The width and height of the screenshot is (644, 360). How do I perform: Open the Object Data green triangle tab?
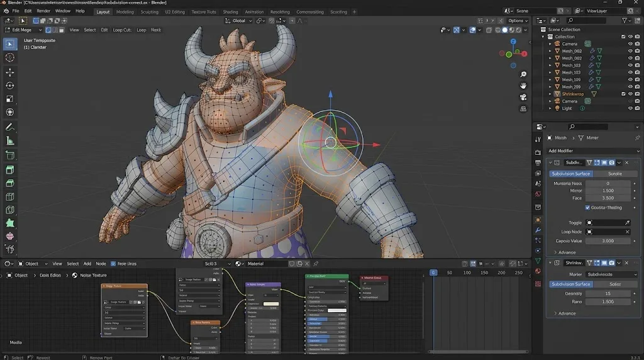538,261
